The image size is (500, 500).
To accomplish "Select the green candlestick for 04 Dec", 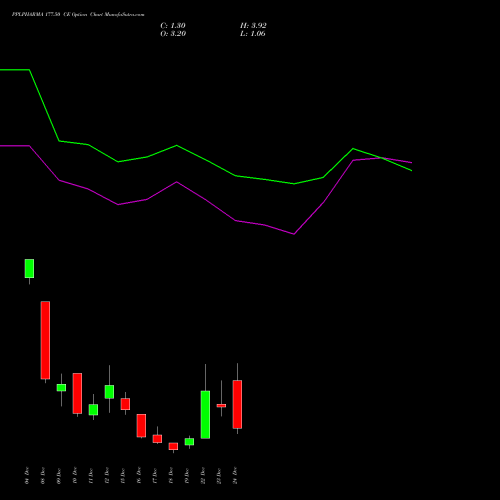I will coord(29,269).
